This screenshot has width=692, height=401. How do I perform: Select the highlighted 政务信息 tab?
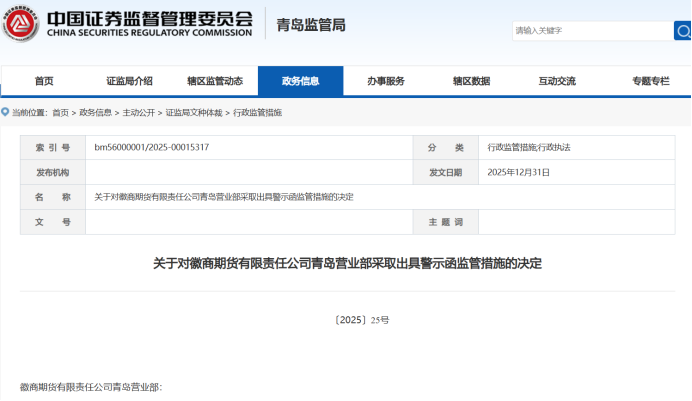click(x=300, y=81)
